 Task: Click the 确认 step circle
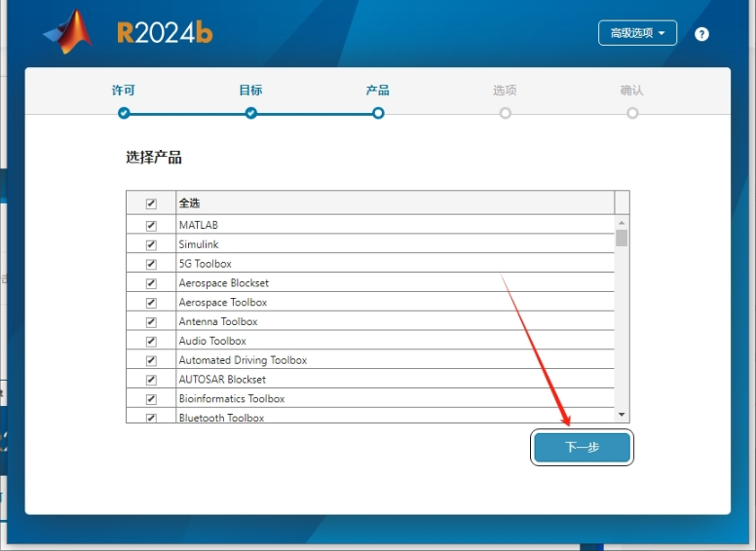pyautogui.click(x=632, y=113)
